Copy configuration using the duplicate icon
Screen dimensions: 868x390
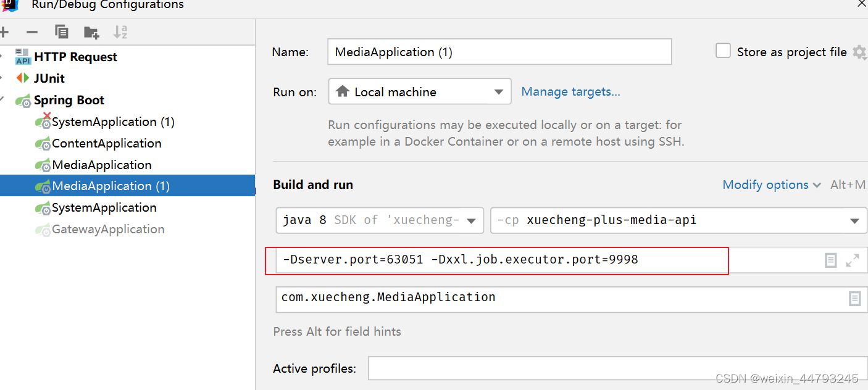[61, 31]
